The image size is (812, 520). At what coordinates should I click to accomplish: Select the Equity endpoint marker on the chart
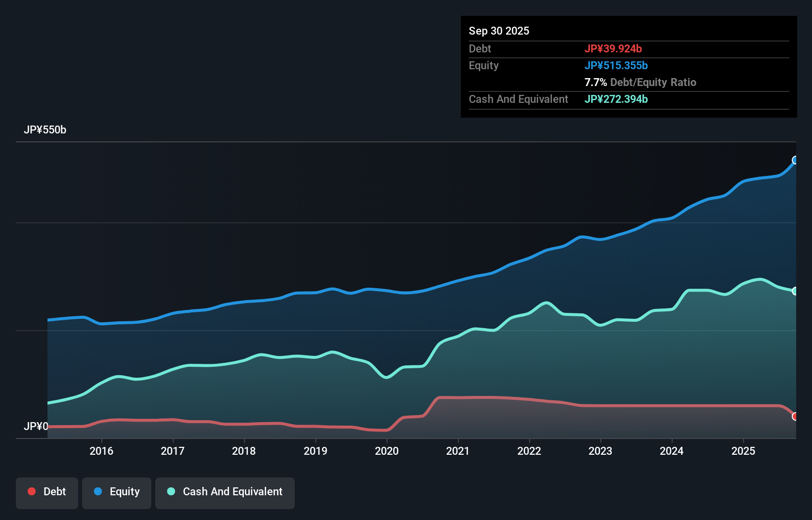[795, 160]
